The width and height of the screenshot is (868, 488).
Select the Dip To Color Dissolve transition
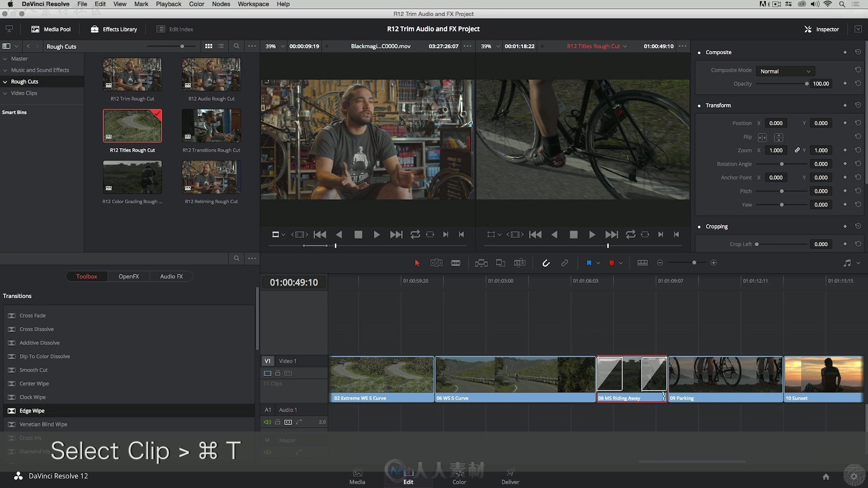pyautogui.click(x=129, y=357)
